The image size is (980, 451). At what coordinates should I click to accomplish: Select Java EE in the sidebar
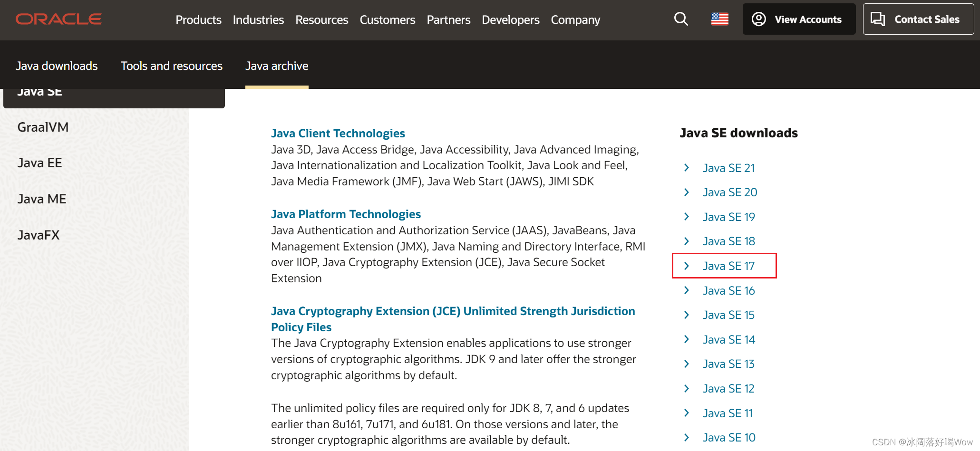[39, 163]
